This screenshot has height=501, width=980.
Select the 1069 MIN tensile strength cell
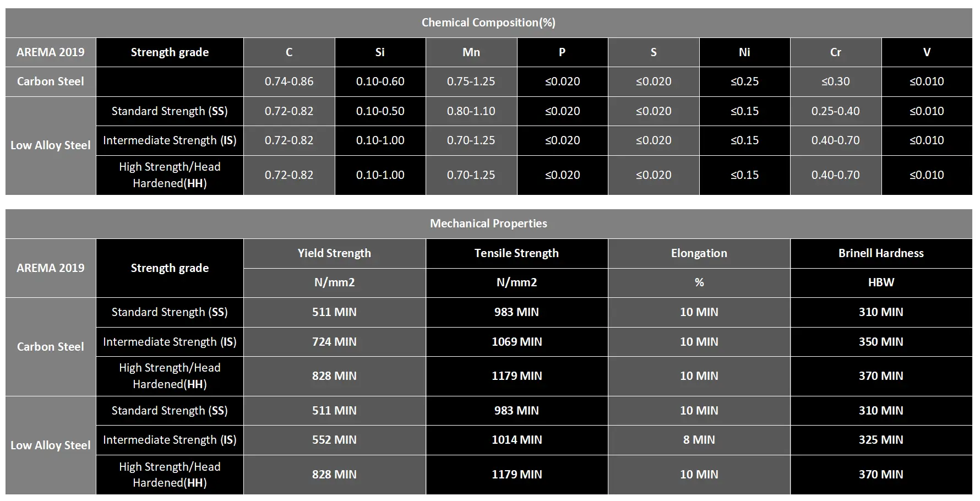point(516,342)
